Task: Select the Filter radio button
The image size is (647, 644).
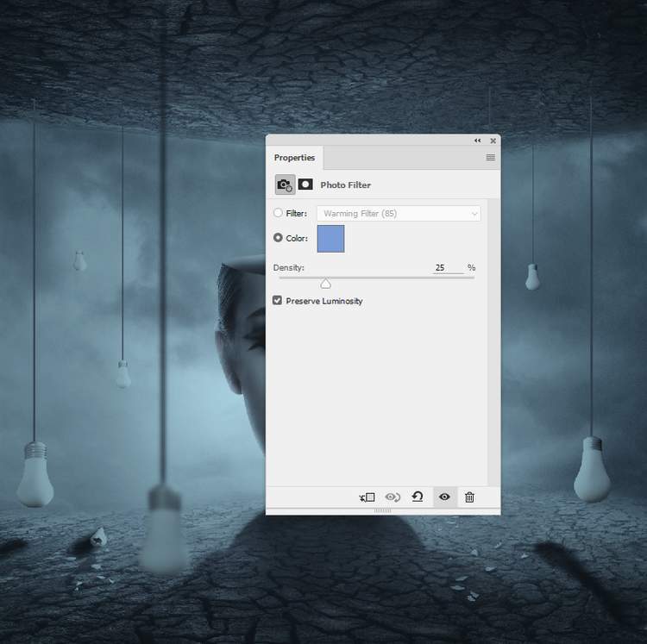Action: tap(278, 213)
